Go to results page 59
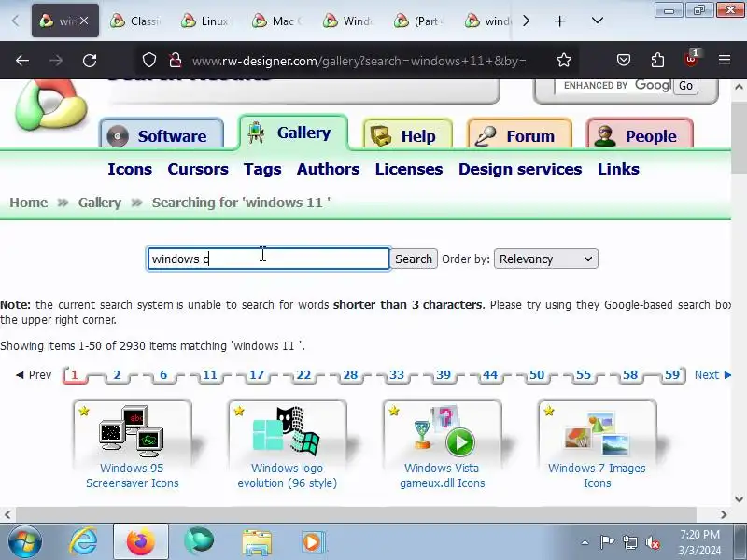 672,375
